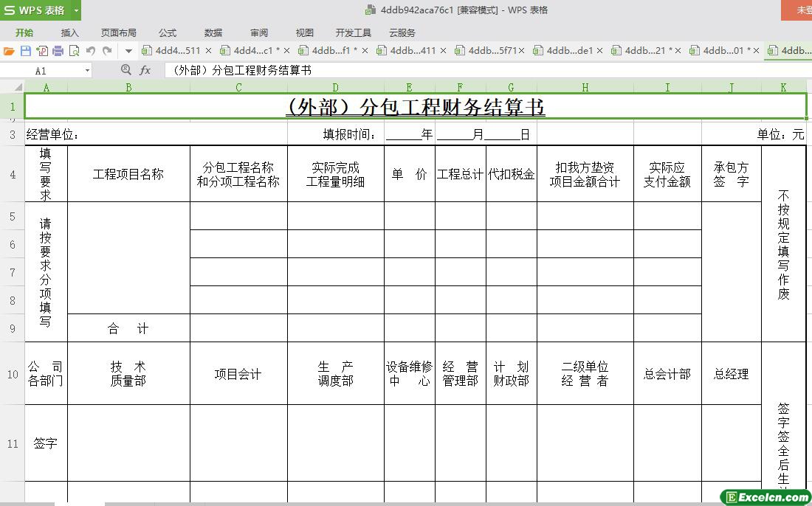Open the Name Box dropdown arrow
Viewport: 812px width, 506px height.
pos(87,71)
